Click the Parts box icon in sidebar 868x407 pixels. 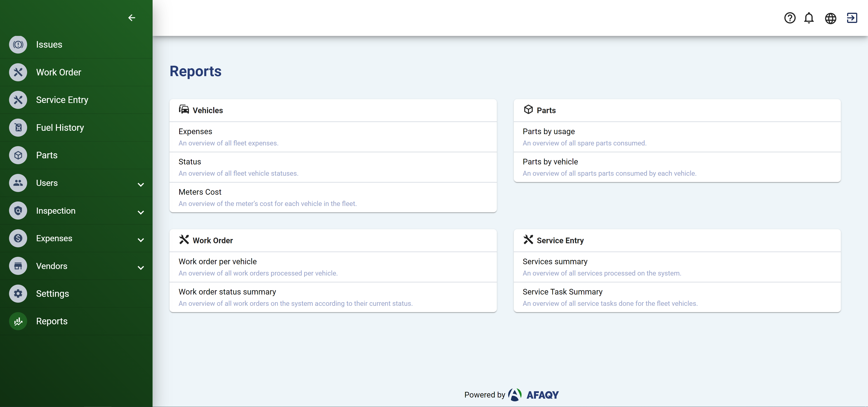click(18, 155)
